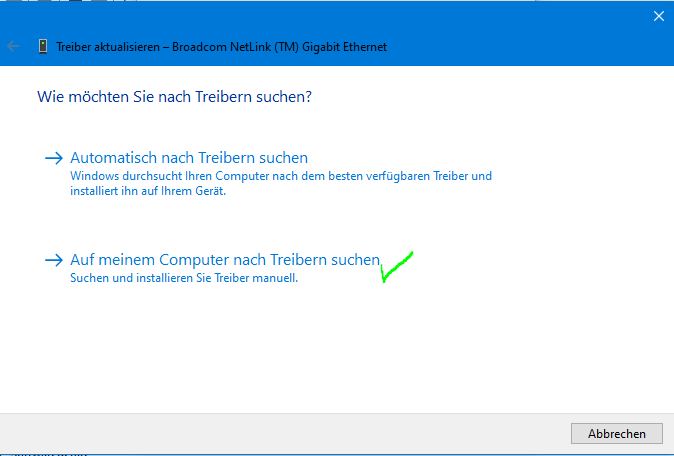Viewport: 674px width, 456px height.
Task: Click 'Suchen und installieren Sie Treiber manuell' text
Action: (184, 278)
